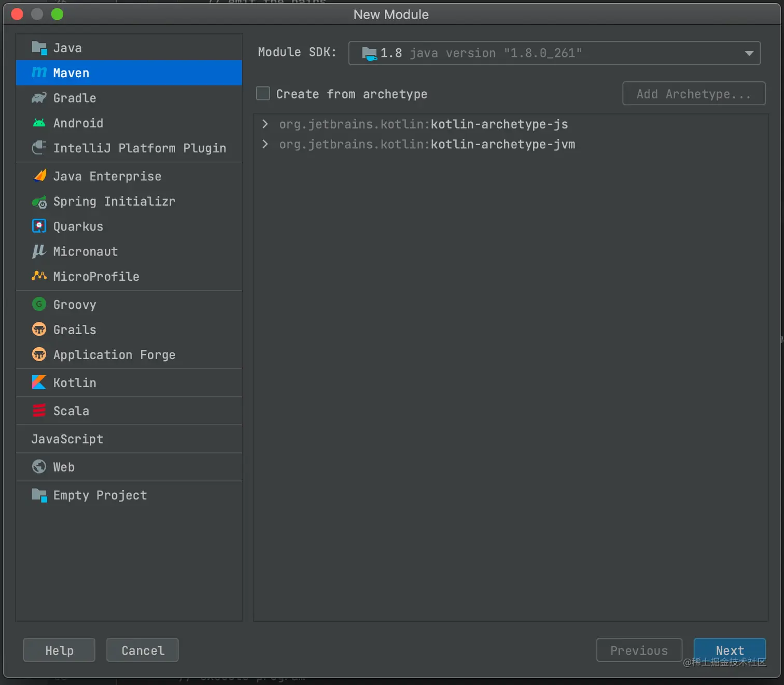Click the MicroProfile label text

click(x=96, y=276)
